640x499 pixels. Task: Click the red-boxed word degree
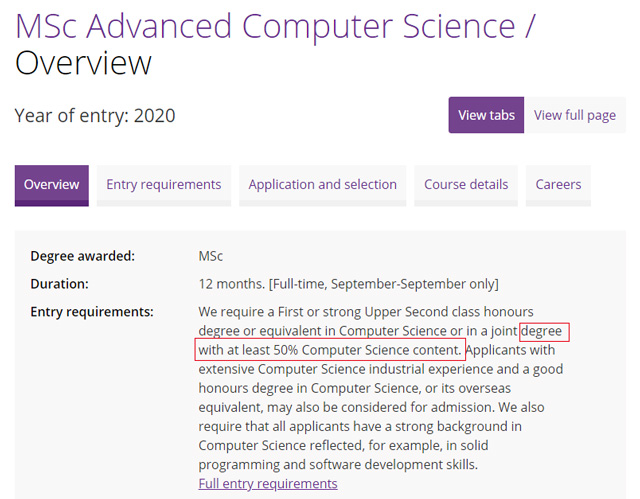[x=544, y=332]
